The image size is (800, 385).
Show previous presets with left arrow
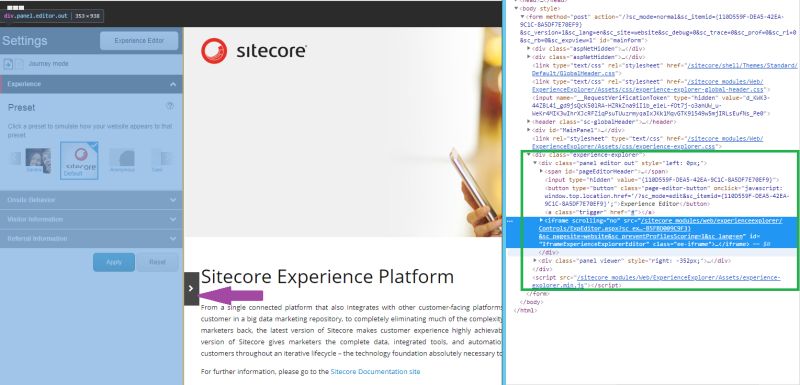coord(15,159)
